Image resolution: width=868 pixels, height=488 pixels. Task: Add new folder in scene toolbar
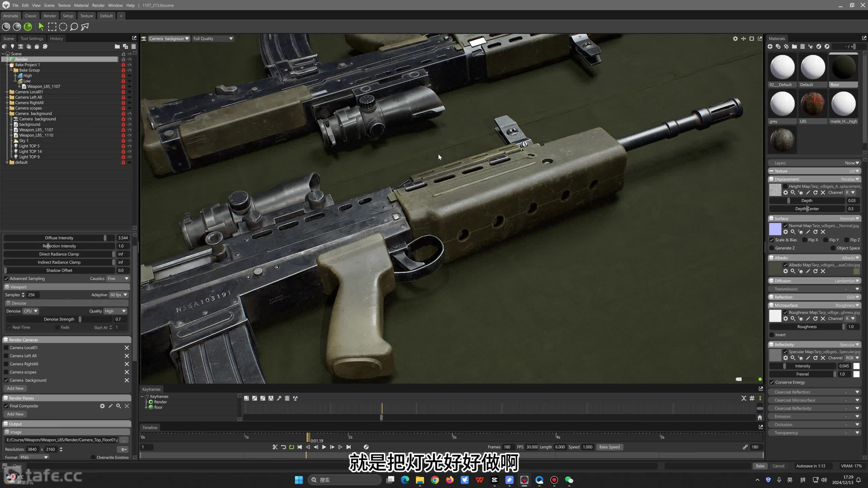pos(117,46)
